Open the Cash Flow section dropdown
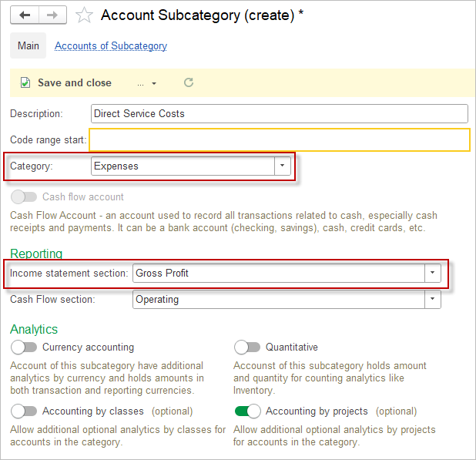Screen dimensions: 476x460 [432, 299]
